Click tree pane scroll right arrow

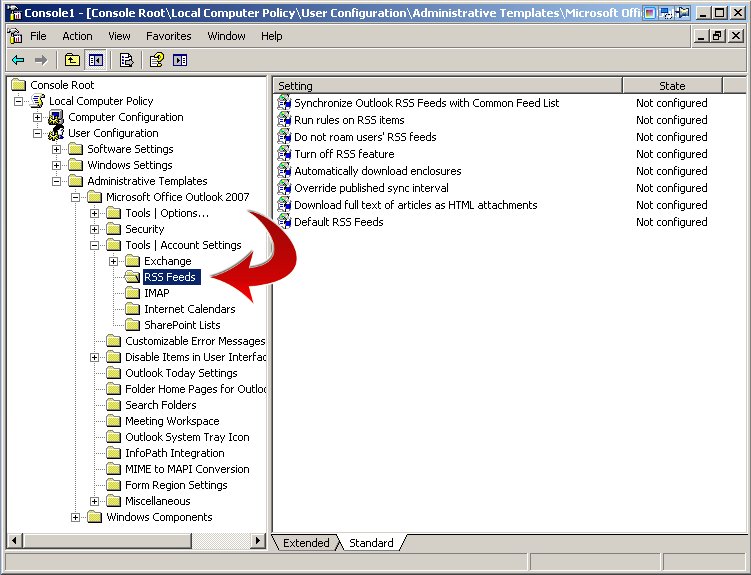(258, 541)
